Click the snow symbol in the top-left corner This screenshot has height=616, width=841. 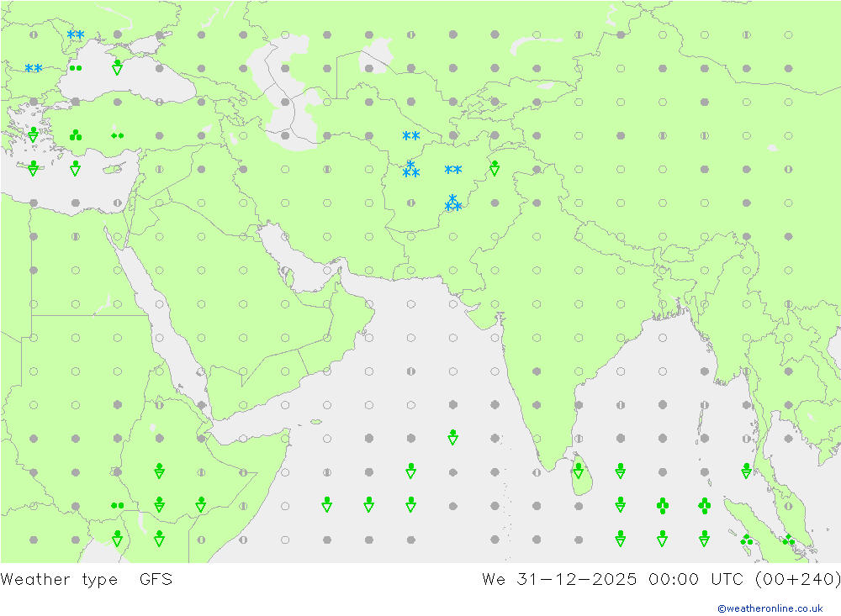pyautogui.click(x=76, y=34)
